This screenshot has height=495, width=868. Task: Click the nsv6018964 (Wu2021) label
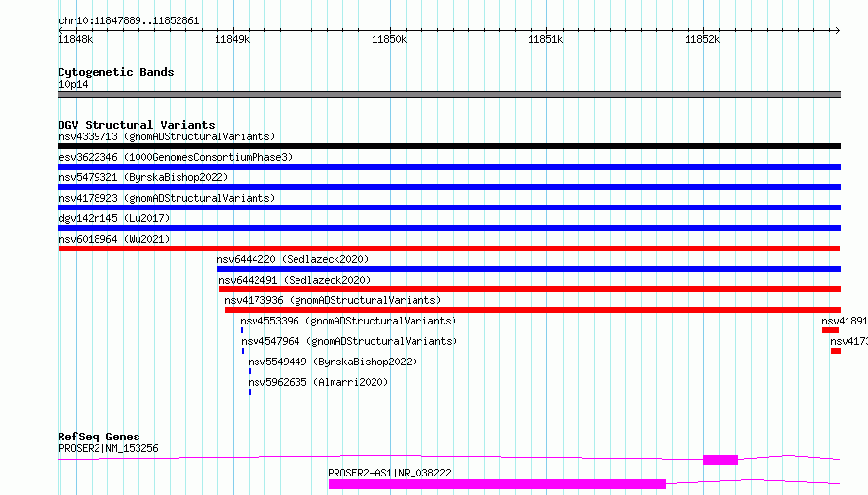[114, 239]
